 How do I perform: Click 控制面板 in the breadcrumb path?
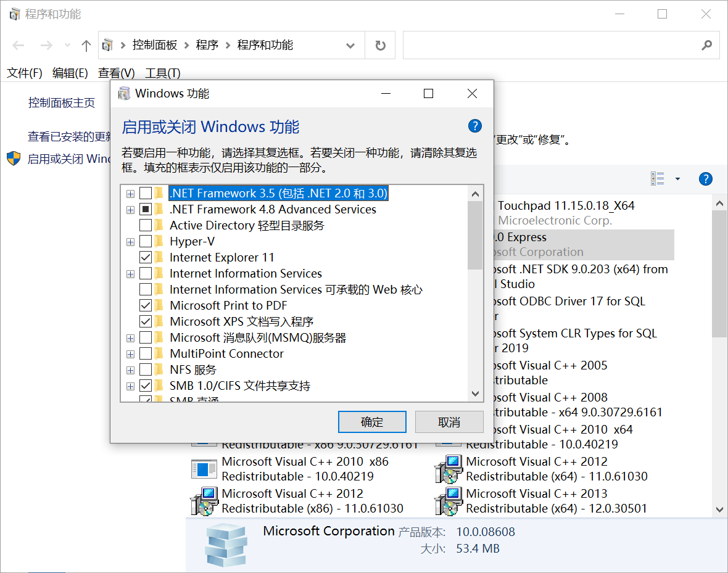coord(155,45)
